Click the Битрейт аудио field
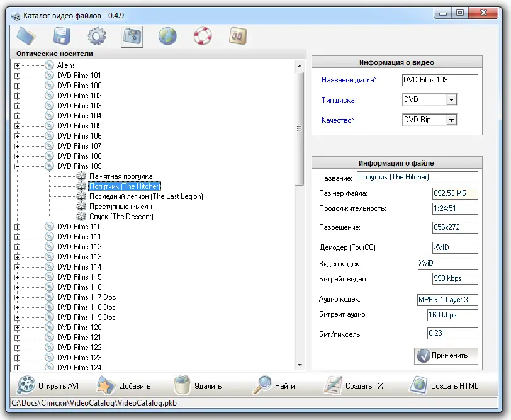 point(452,315)
